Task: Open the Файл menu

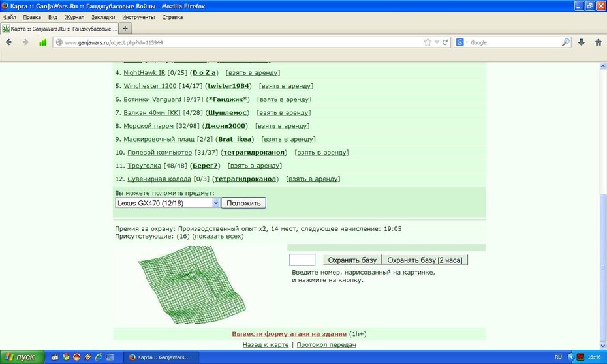Action: coord(10,17)
